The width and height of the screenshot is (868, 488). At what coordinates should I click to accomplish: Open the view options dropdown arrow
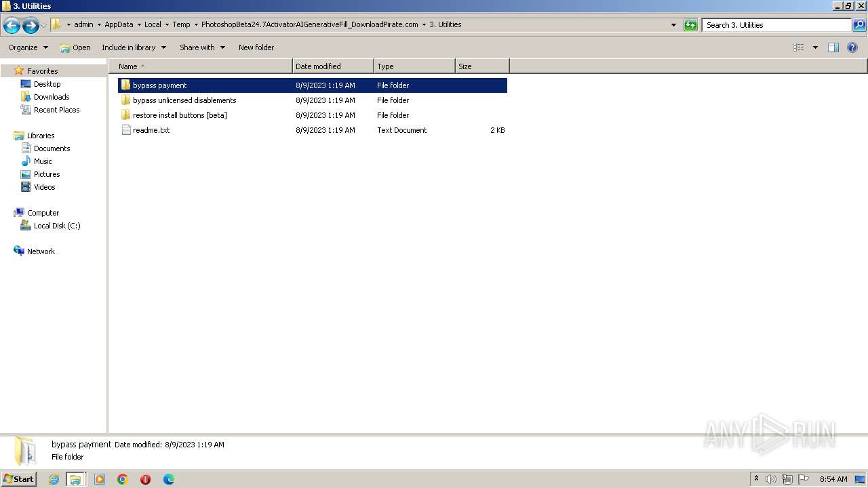click(x=815, y=47)
